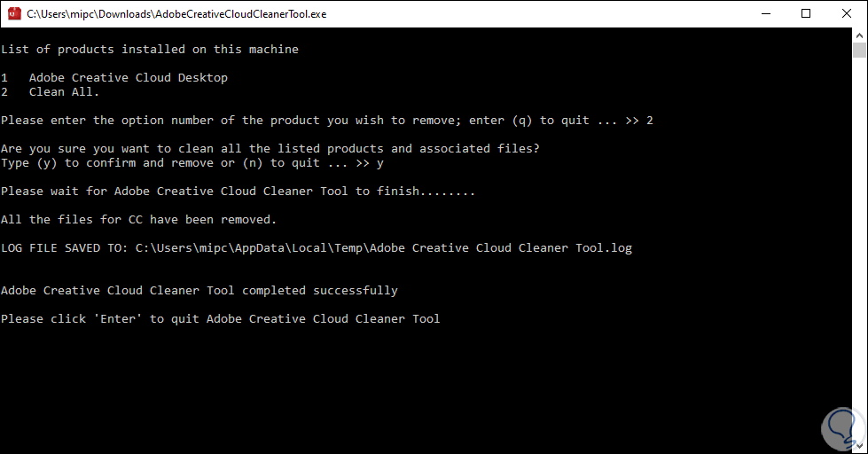This screenshot has height=454, width=868.
Task: Click the 'completed successfully' message line
Action: (199, 291)
